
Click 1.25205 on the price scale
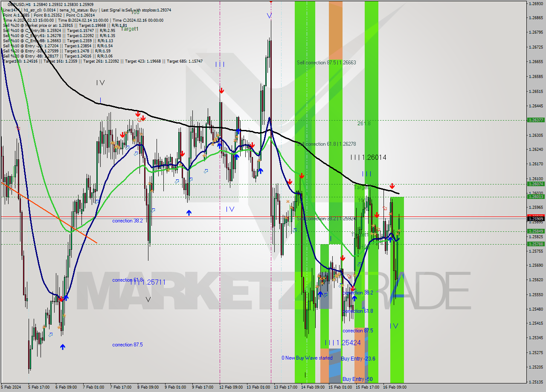[x=536, y=367]
